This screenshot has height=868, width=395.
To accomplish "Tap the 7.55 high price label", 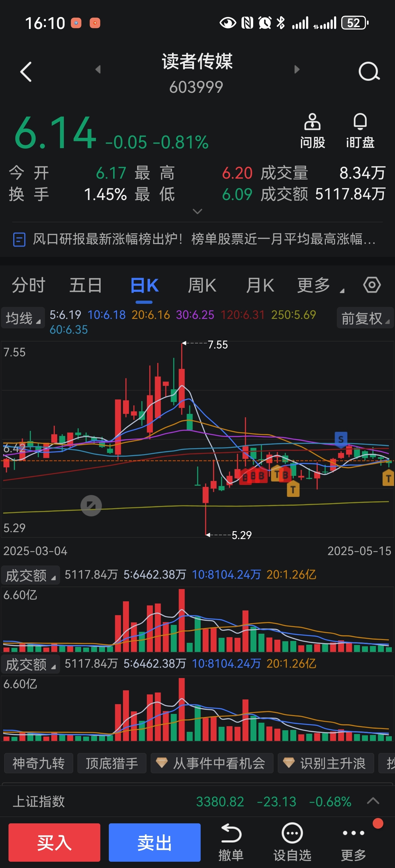I will click(218, 344).
